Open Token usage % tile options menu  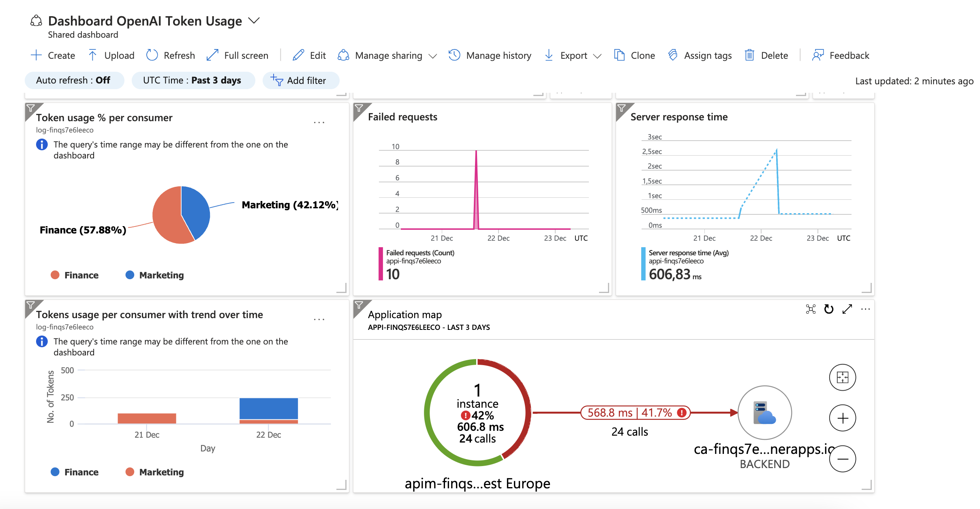tap(319, 122)
